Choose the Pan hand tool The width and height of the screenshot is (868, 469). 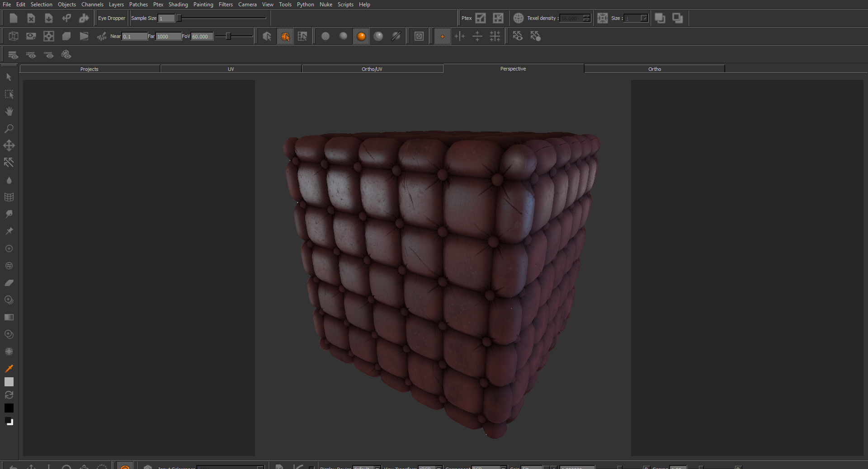point(9,111)
